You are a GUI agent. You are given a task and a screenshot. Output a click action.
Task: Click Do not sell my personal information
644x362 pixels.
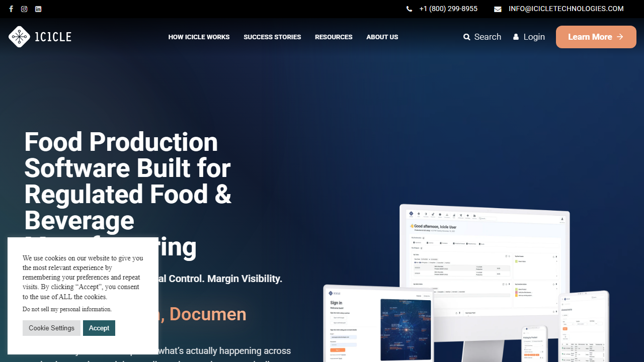pyautogui.click(x=67, y=309)
